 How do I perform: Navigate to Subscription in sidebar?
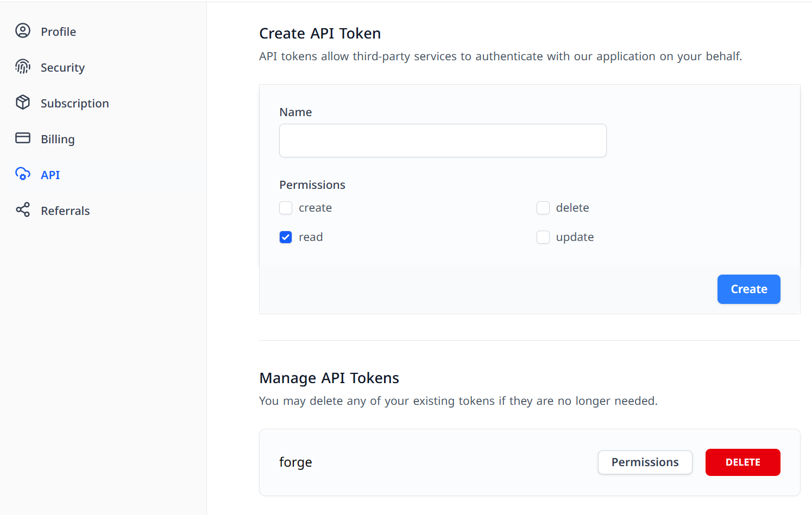click(x=74, y=103)
